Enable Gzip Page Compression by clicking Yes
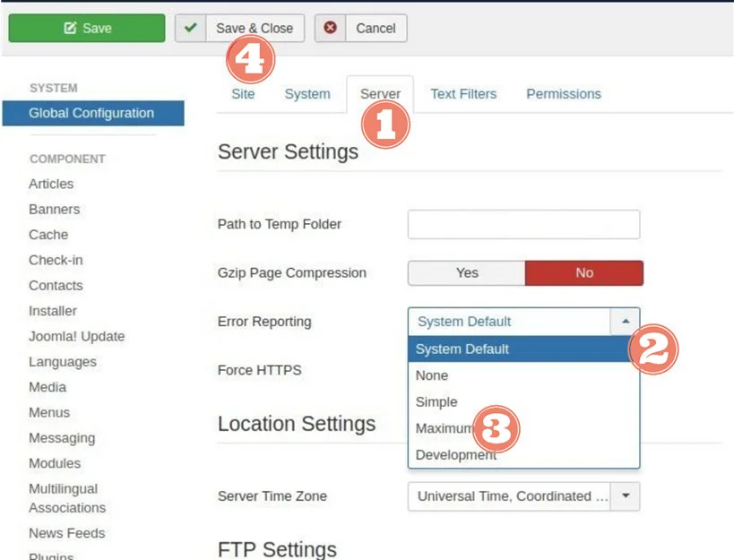 tap(465, 272)
